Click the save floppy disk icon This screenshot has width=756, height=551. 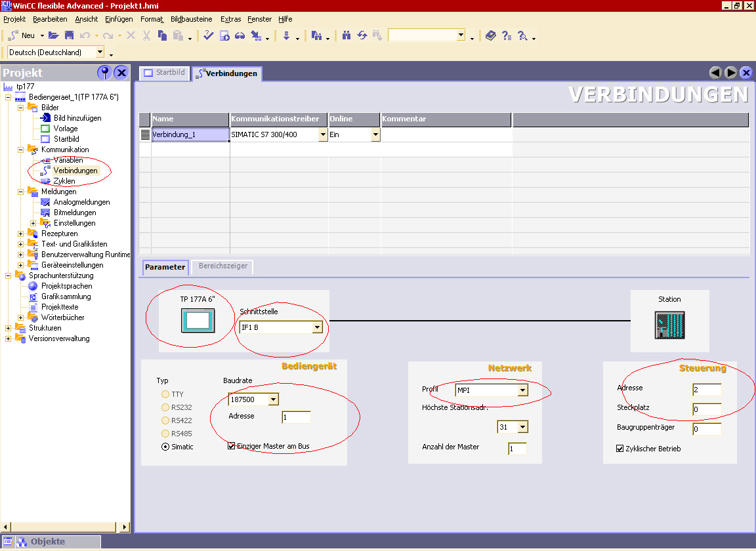(69, 35)
